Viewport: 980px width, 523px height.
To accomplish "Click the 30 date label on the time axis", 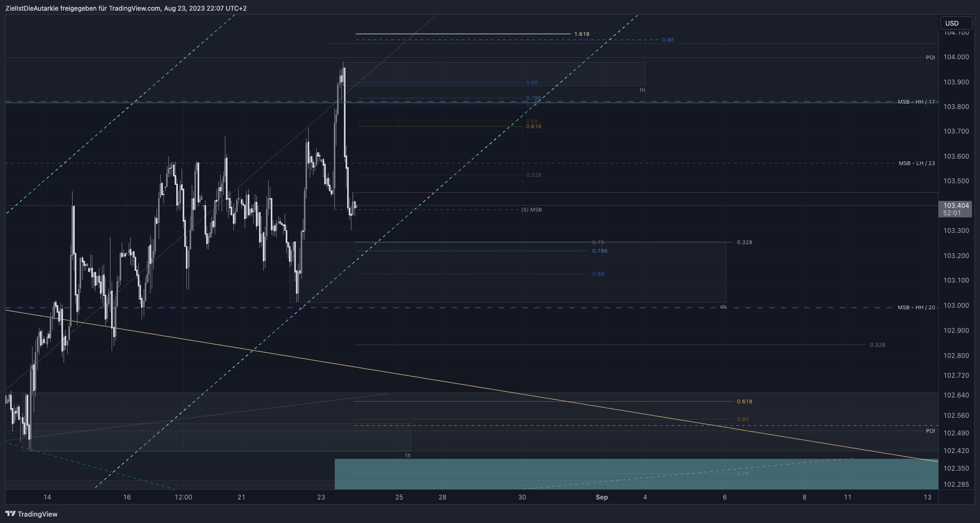I will tap(522, 497).
